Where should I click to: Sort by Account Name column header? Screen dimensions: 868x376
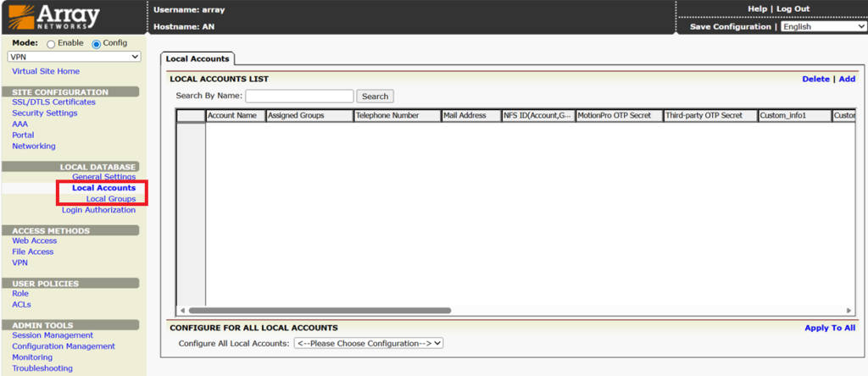tap(236, 115)
